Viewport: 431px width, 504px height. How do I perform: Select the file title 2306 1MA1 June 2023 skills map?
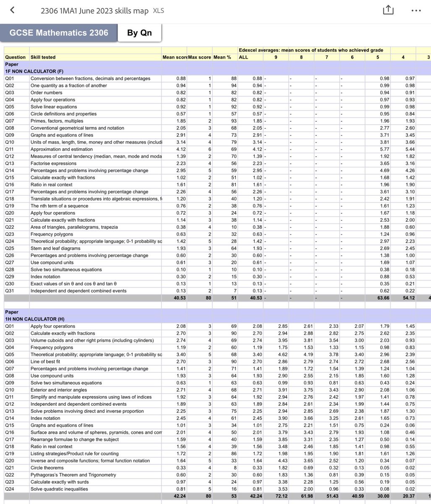94,10
